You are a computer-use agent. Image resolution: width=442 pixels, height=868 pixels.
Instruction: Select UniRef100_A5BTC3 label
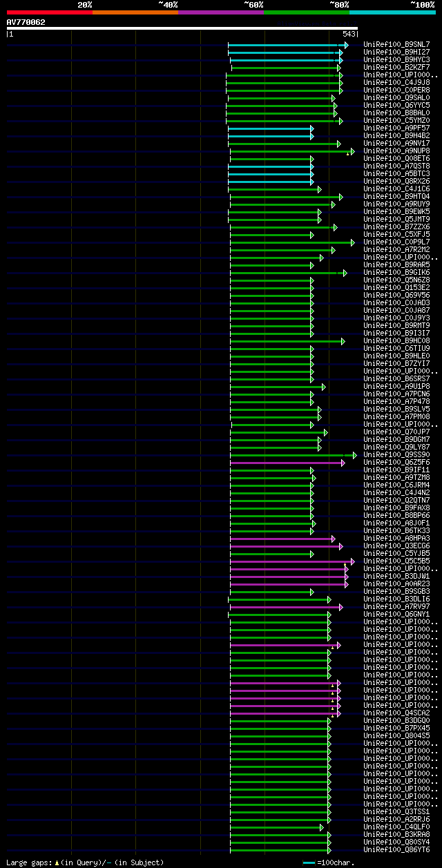tap(396, 174)
